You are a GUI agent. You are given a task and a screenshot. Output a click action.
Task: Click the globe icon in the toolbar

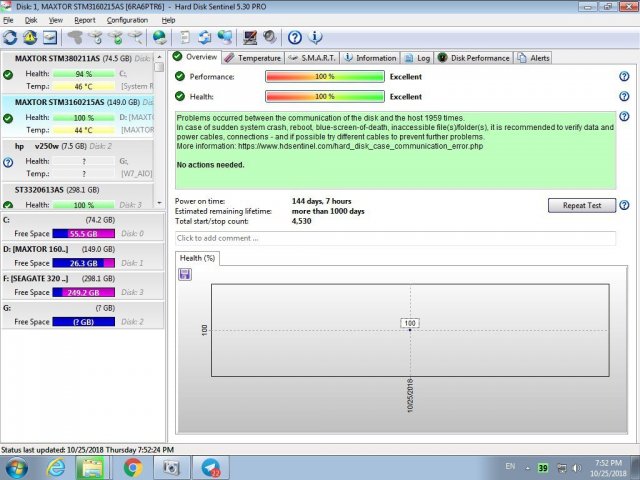coord(159,38)
